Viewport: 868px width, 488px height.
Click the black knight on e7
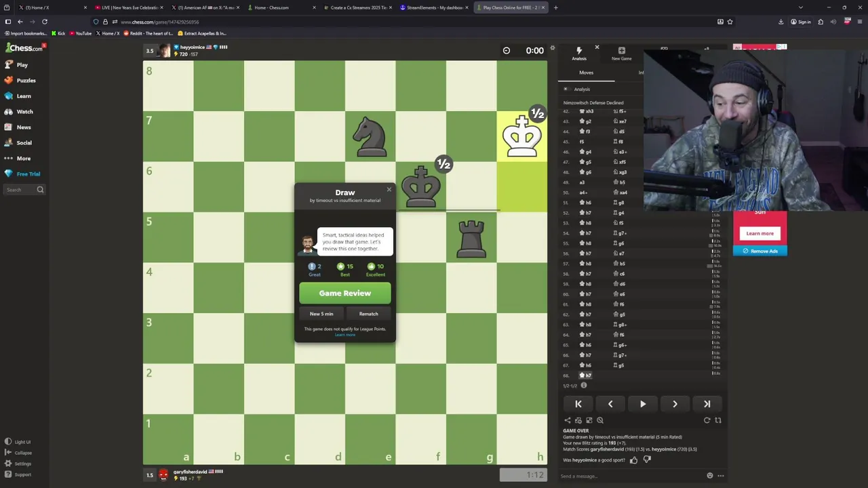(370, 136)
